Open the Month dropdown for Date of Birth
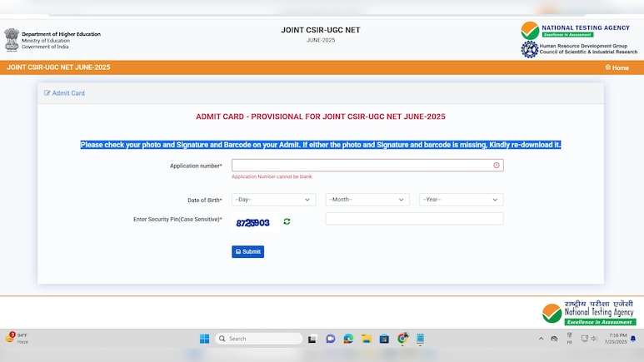The width and height of the screenshot is (644, 362). [x=367, y=200]
